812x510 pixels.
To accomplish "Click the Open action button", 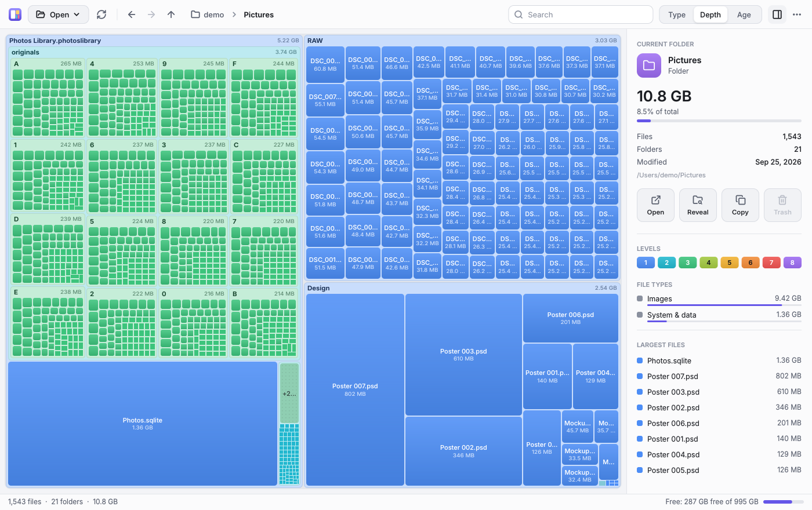I will [x=655, y=205].
